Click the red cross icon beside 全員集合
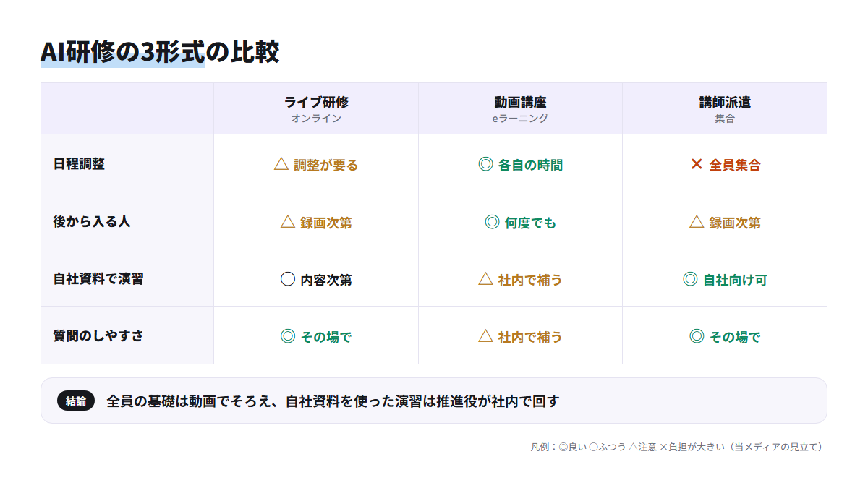 (697, 164)
